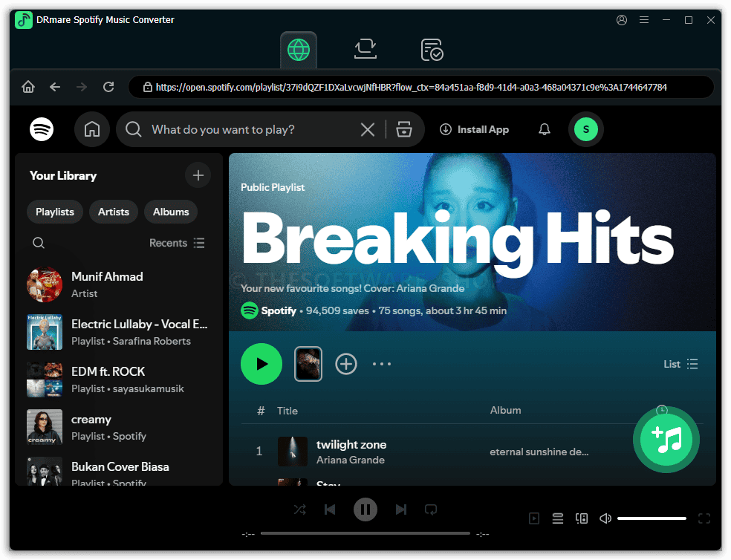Play the Breaking Hits playlist

(x=261, y=364)
